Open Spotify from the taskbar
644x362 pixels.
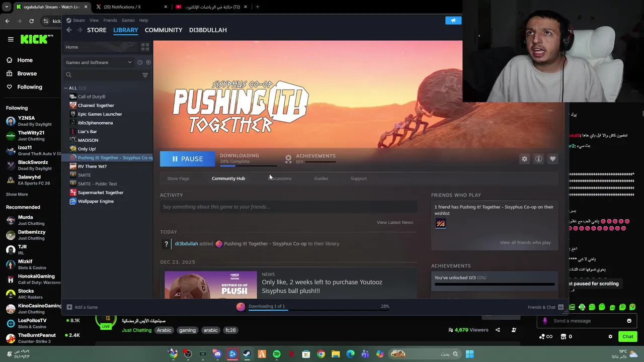(277, 354)
